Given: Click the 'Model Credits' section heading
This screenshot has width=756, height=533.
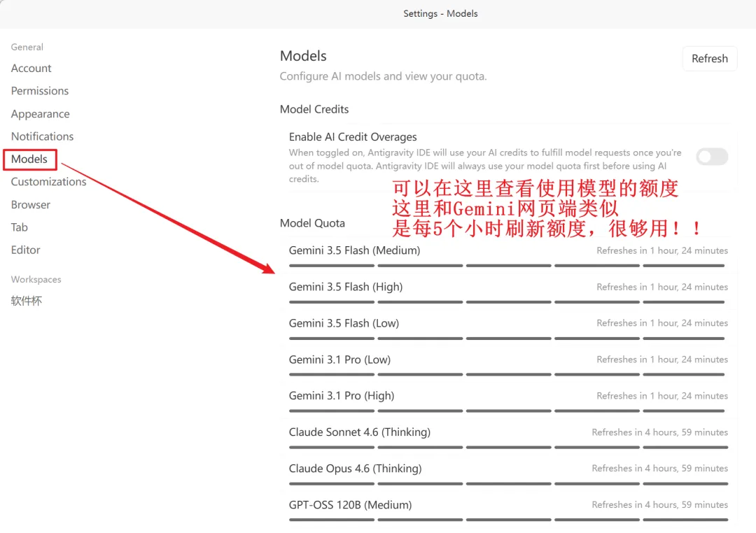Looking at the screenshot, I should pyautogui.click(x=314, y=109).
